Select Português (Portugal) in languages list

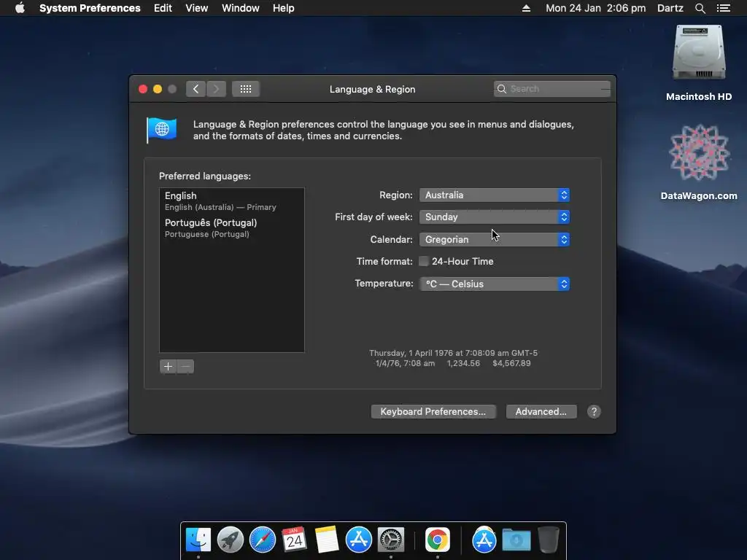pyautogui.click(x=231, y=228)
